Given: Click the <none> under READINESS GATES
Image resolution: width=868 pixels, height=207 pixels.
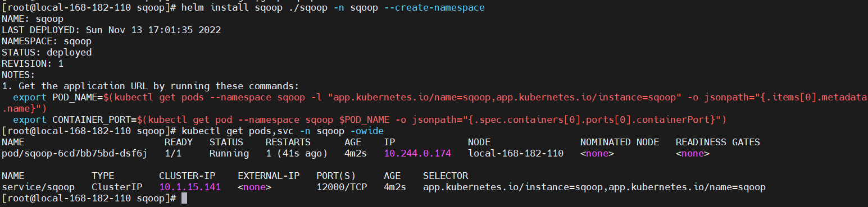Looking at the screenshot, I should coord(693,153).
